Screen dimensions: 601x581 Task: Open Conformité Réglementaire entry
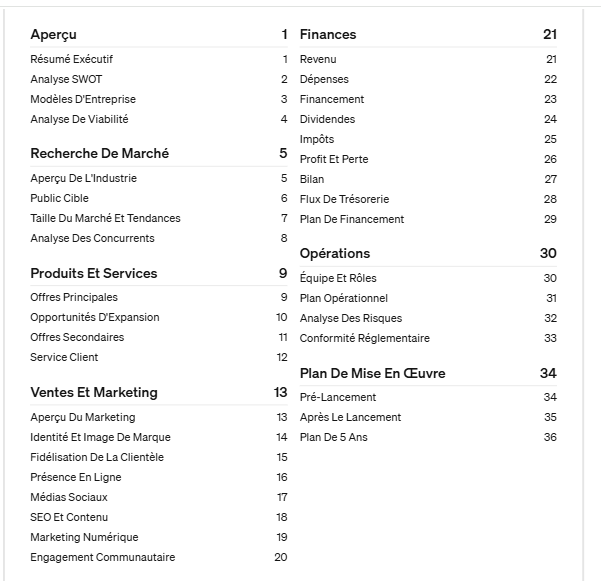428,338
